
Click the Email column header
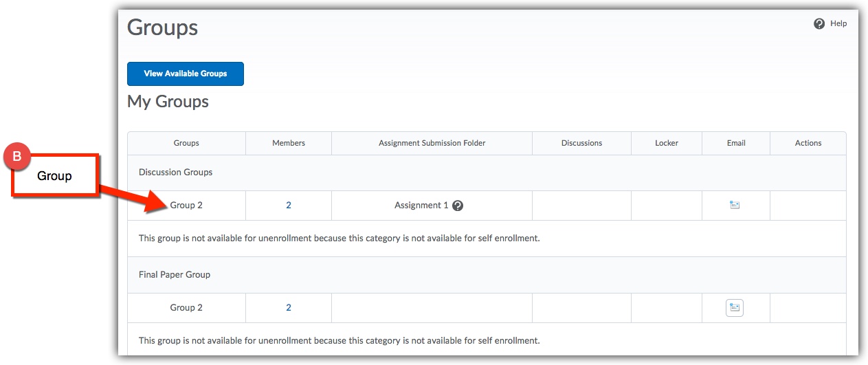736,143
